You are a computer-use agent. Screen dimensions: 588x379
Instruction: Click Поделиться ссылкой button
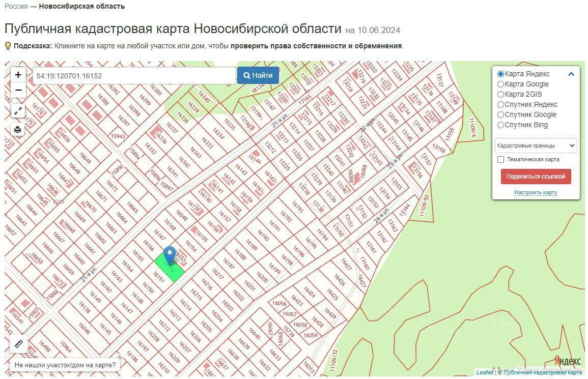pos(536,176)
